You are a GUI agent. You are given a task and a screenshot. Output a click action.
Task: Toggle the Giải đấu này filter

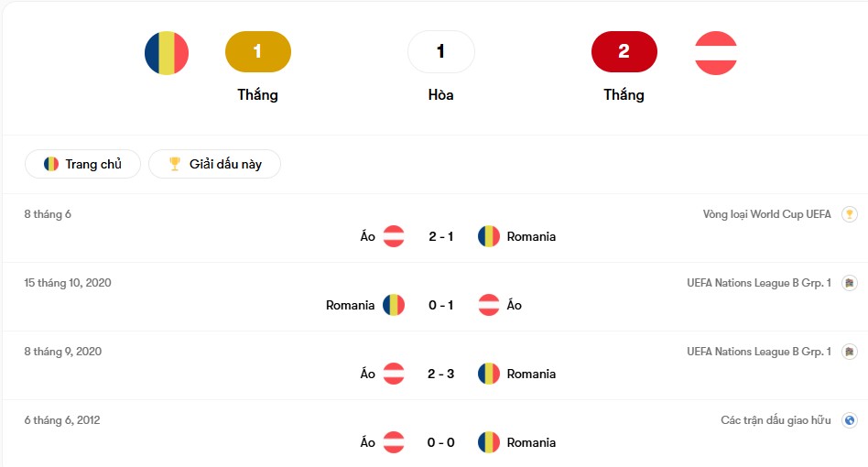pyautogui.click(x=214, y=164)
